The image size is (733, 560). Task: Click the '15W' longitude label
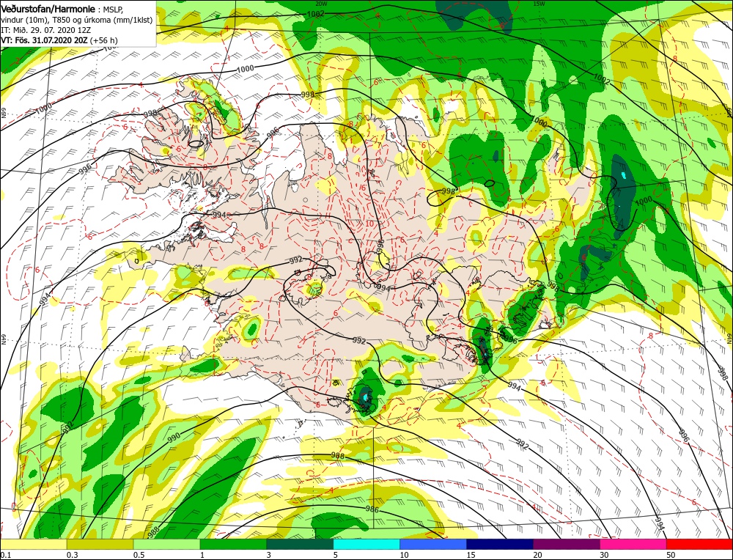click(x=539, y=3)
